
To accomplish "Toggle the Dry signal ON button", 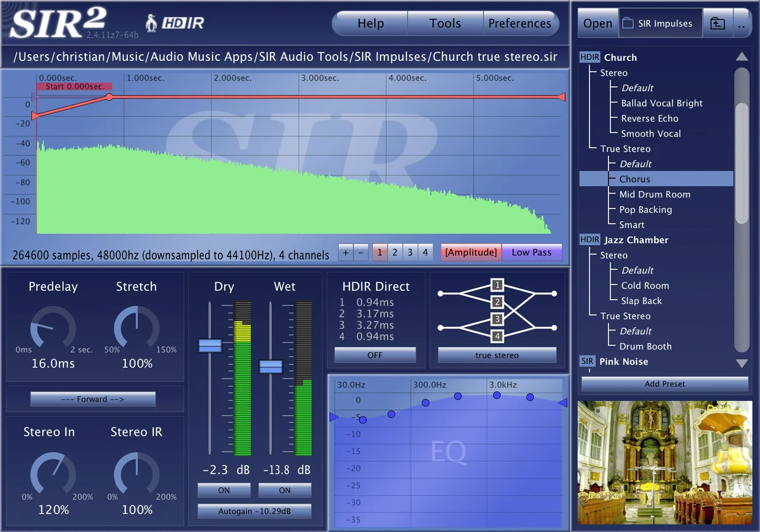I will (x=224, y=490).
